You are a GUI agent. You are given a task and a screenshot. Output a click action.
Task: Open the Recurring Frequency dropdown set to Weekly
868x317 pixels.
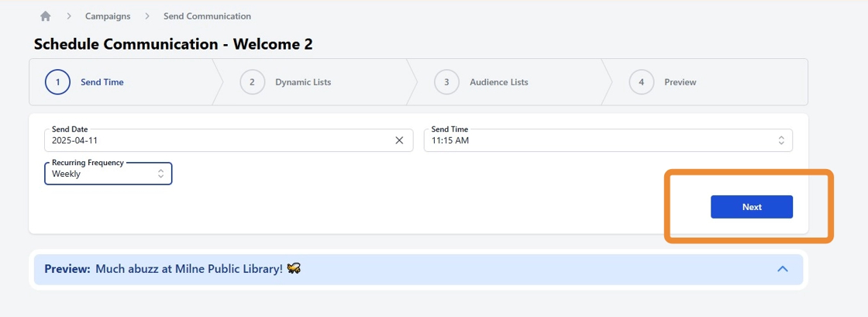tap(101, 174)
